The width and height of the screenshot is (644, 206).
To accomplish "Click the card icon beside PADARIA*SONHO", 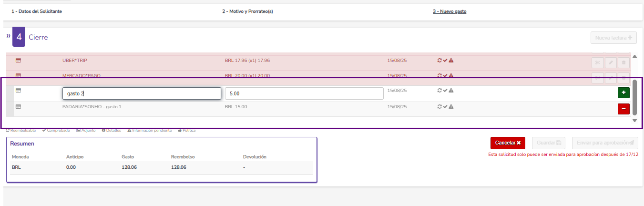I will point(19,107).
